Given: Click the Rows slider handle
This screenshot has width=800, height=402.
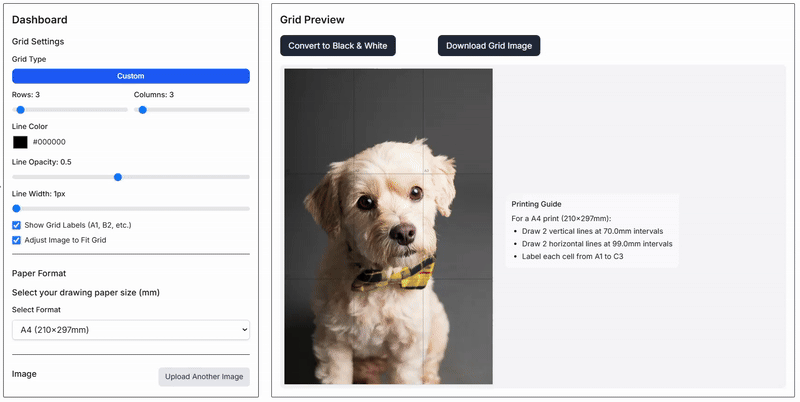Looking at the screenshot, I should 20,110.
